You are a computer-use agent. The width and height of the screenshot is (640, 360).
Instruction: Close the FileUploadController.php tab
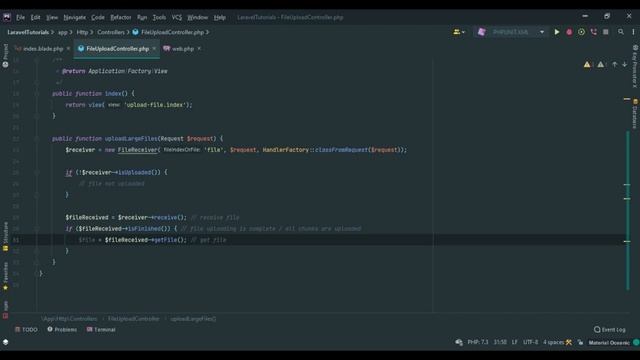(x=154, y=49)
